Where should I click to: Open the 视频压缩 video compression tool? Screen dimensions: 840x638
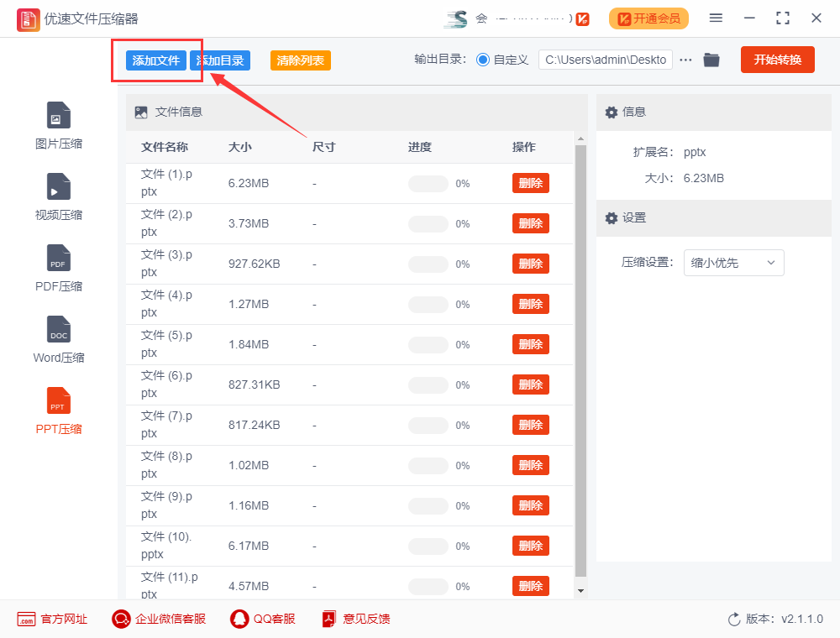(x=59, y=197)
